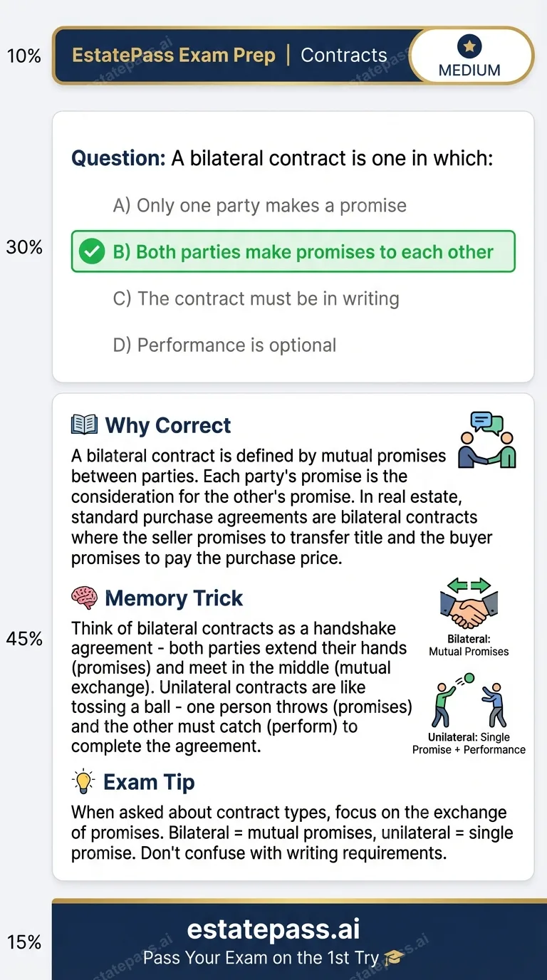
Task: Collapse the Exam Tip section
Action: tap(148, 781)
